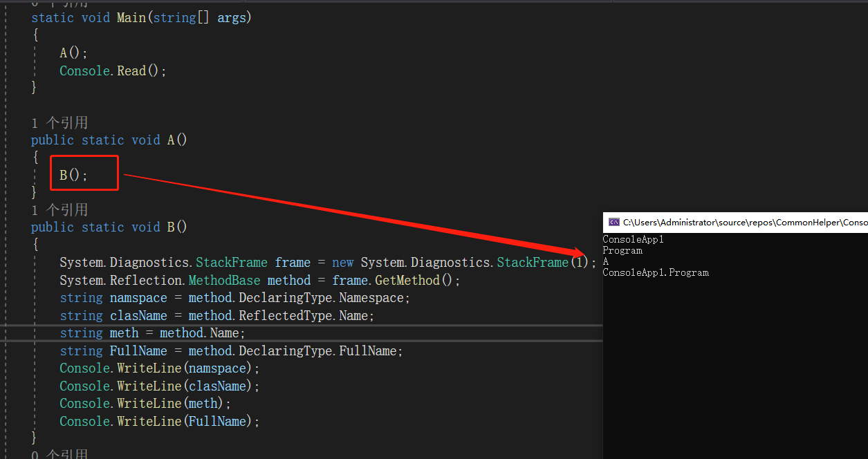Screen dimensions: 868x459
Task: Click first console output line 'ConsoleApp1'
Action: coord(633,240)
